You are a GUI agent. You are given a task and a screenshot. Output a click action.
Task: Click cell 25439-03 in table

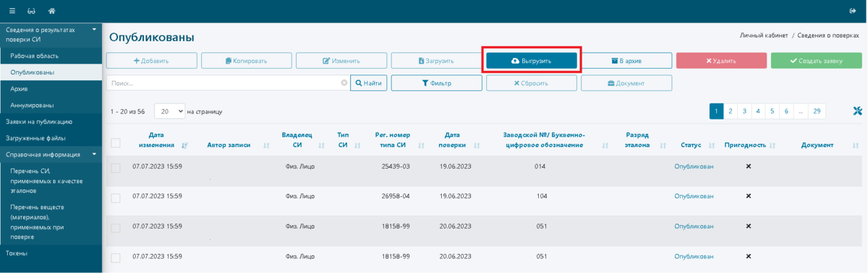coord(396,166)
